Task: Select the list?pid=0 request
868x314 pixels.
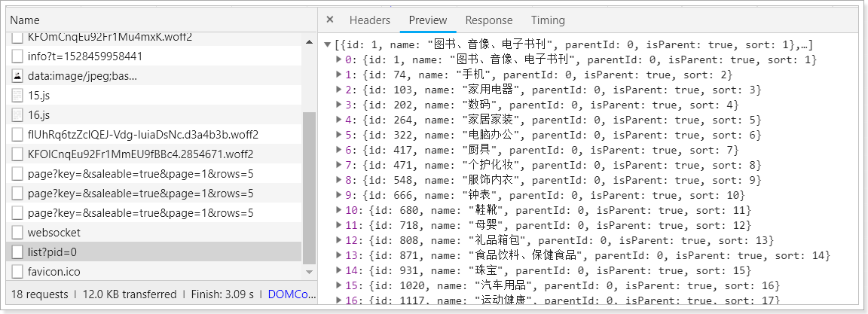Action: (52, 252)
